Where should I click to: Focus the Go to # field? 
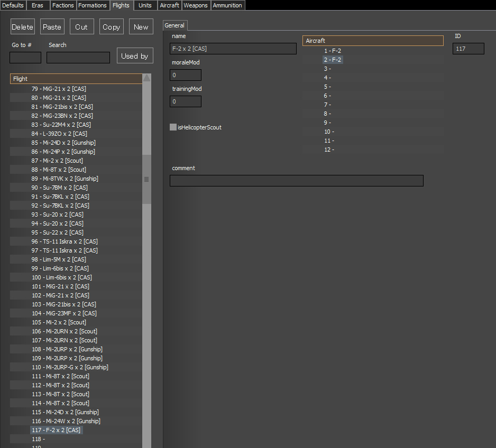coord(25,58)
